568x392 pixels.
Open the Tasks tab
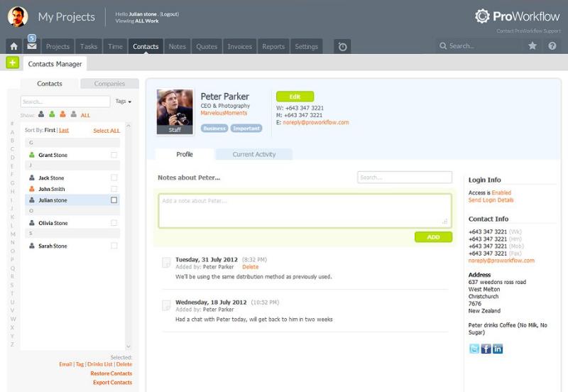pyautogui.click(x=89, y=46)
